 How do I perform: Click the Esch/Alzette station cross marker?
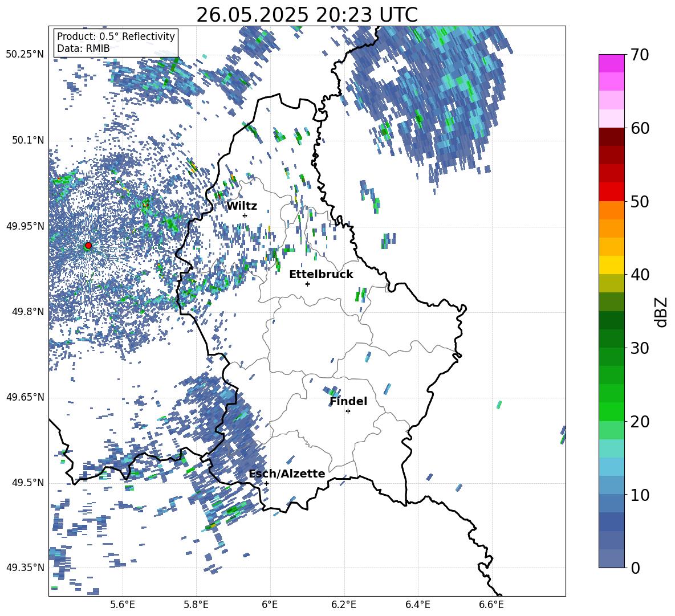[x=266, y=483]
